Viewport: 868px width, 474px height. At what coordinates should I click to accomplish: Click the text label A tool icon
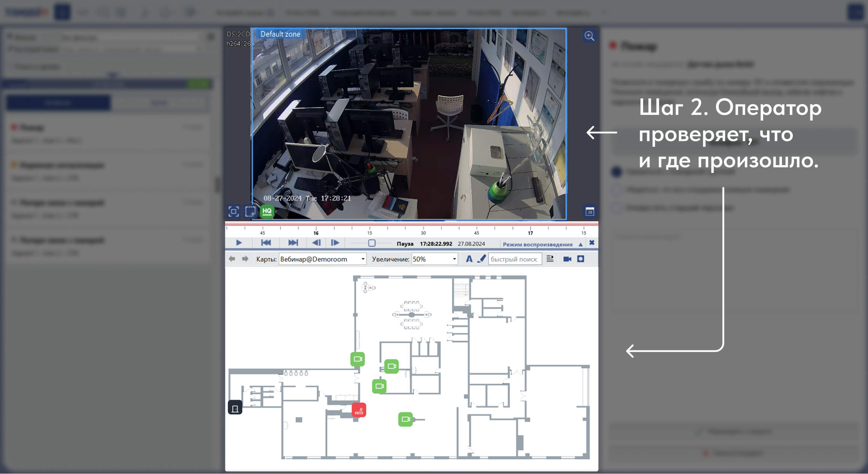[x=469, y=259]
